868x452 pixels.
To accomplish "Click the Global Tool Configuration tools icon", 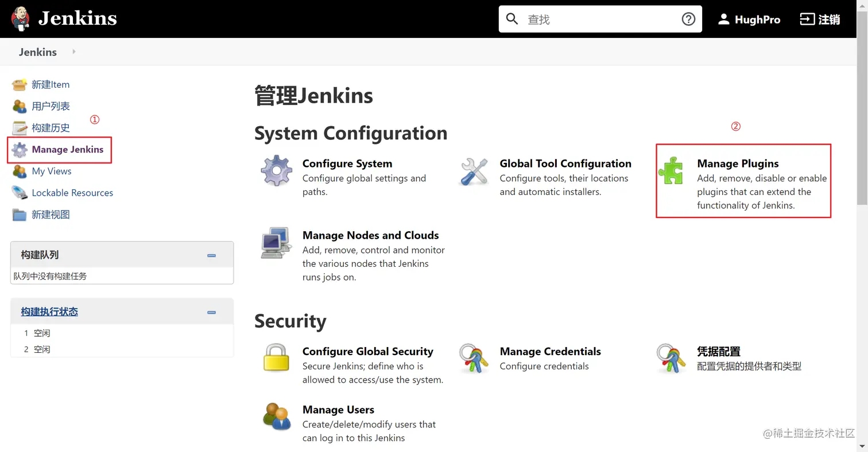I will tap(474, 171).
